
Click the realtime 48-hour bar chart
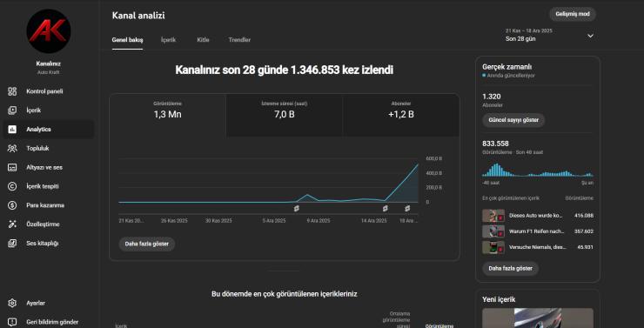[538, 170]
